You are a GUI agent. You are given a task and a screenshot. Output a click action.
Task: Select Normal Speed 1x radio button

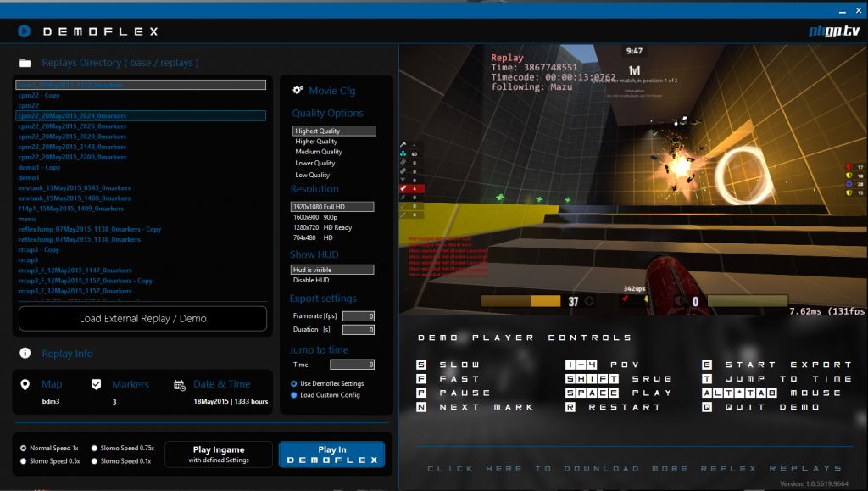24,448
